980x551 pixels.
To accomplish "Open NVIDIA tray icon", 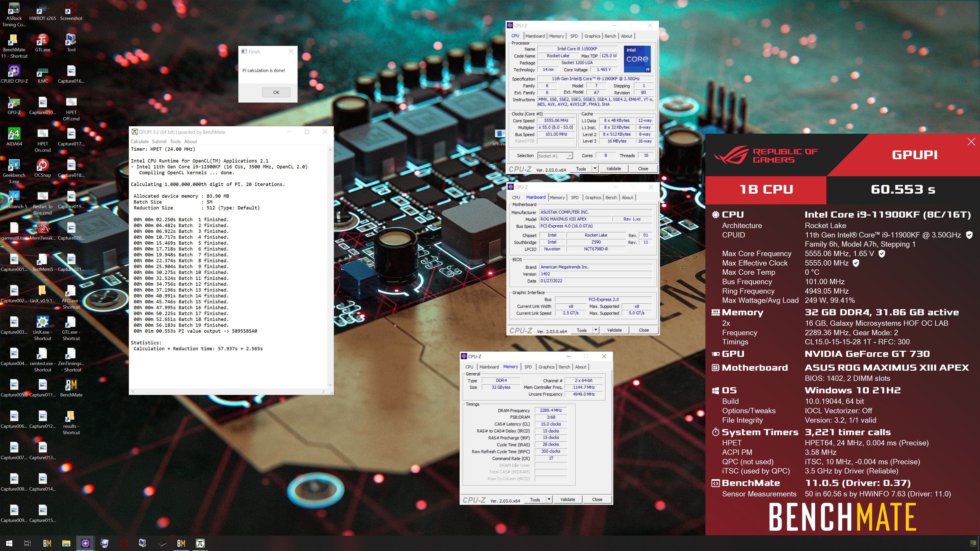I will pos(973,543).
